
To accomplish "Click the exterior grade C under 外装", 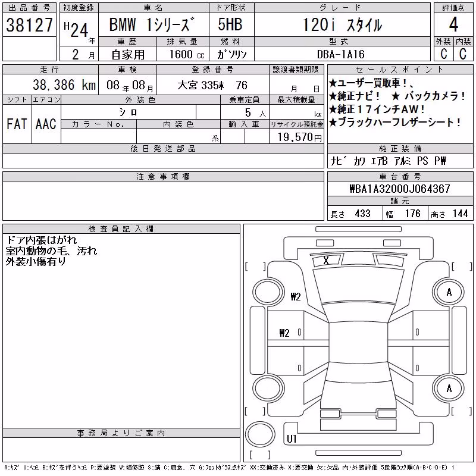I will pos(443,54).
